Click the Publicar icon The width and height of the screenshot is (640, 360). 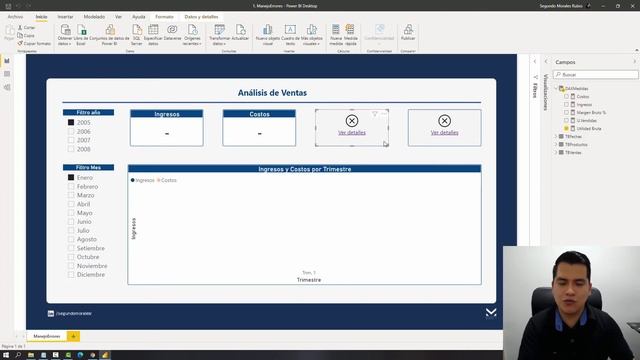click(x=408, y=29)
